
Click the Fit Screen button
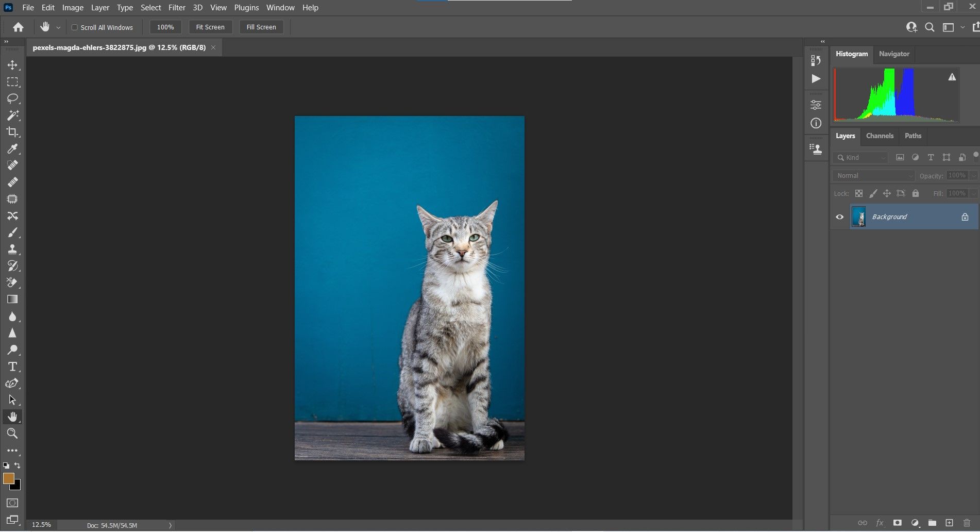210,27
